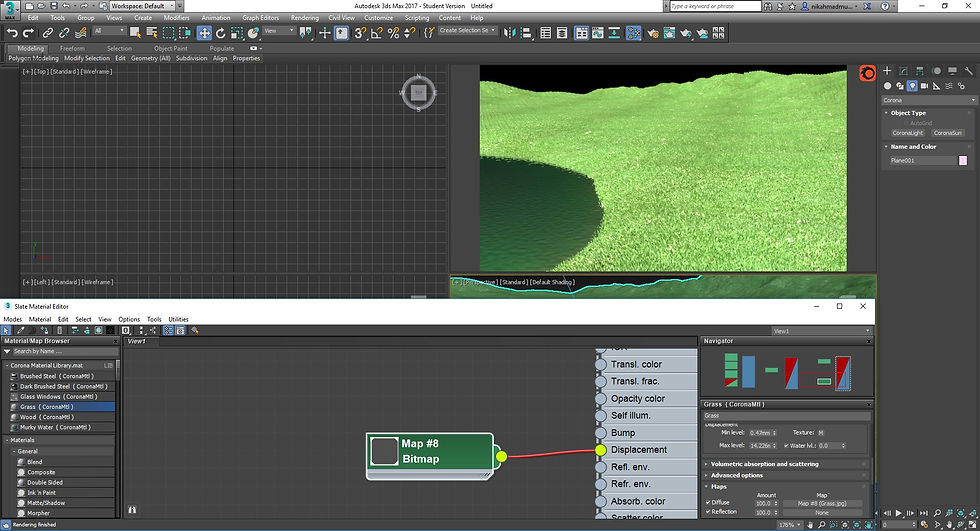980x531 pixels.
Task: Click the Undo arrow in main toolbar
Action: coord(12,33)
